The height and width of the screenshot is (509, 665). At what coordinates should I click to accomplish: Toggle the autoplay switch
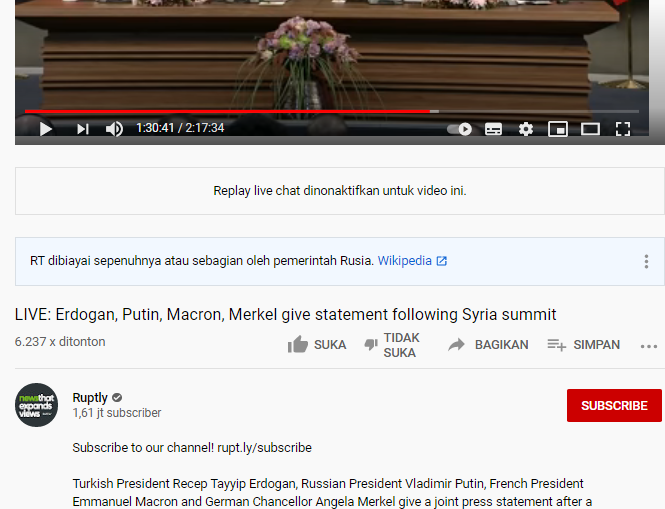459,129
